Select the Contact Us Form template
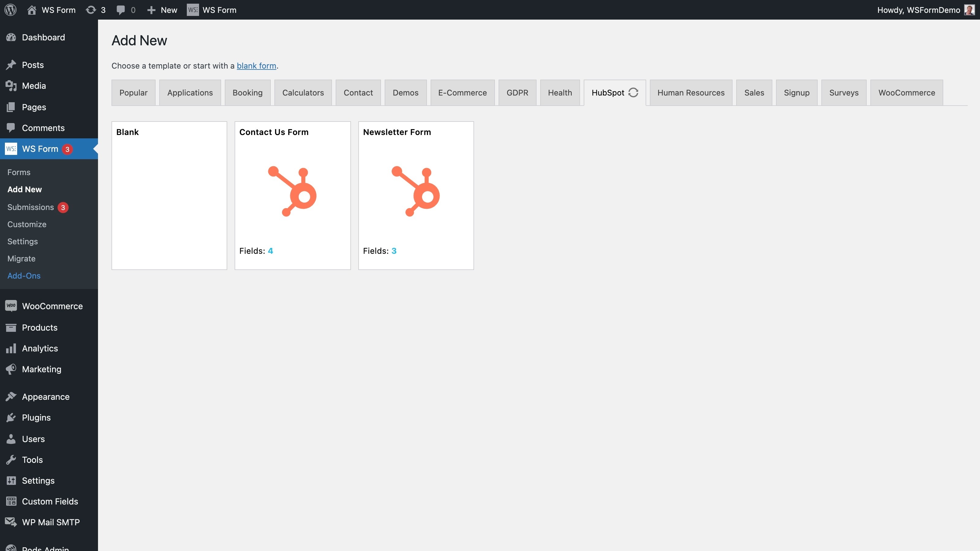Screen dimensions: 980x551 (x=292, y=196)
